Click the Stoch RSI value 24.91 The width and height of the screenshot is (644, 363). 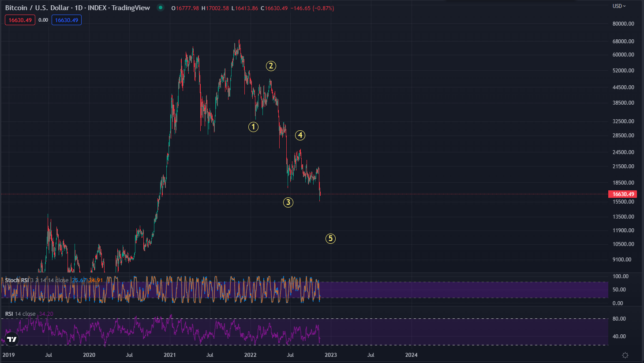(x=96, y=280)
